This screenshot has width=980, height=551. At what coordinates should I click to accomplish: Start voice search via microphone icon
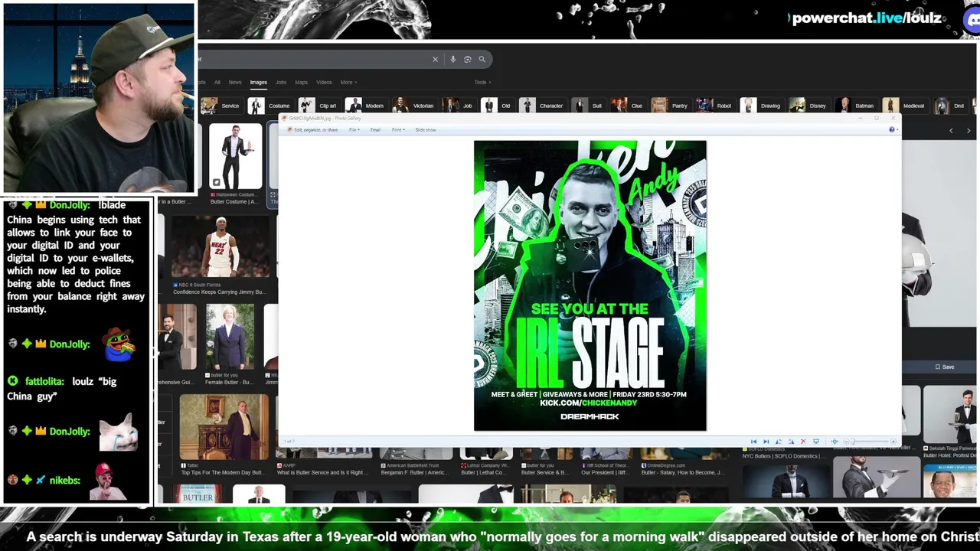pyautogui.click(x=452, y=59)
